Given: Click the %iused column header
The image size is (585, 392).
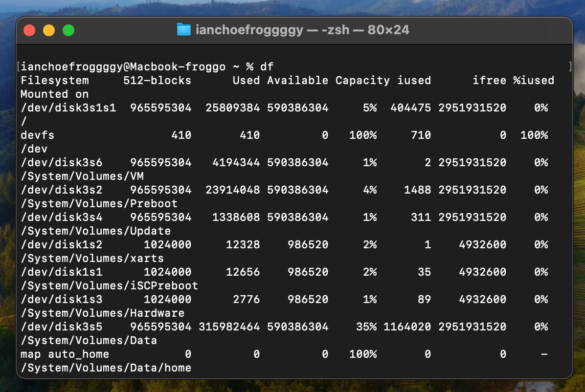Looking at the screenshot, I should (x=534, y=80).
